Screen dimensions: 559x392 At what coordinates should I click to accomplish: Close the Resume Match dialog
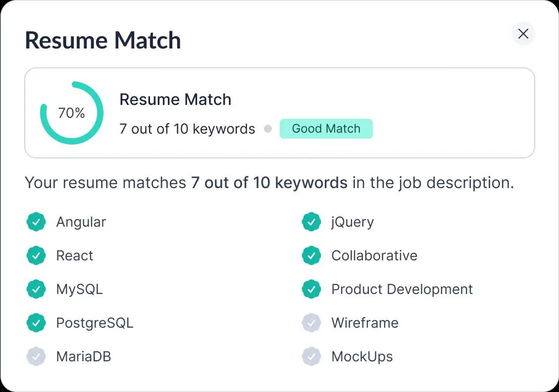tap(523, 34)
